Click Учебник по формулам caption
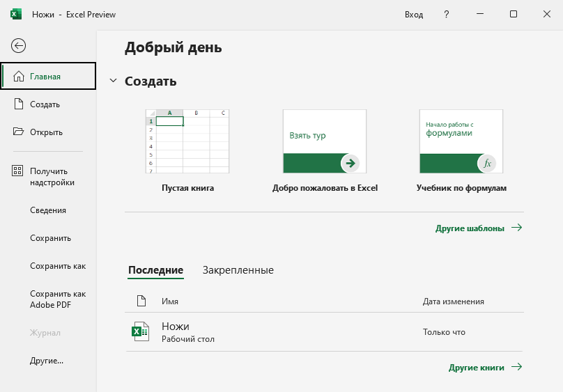This screenshot has height=392, width=563. [x=461, y=188]
